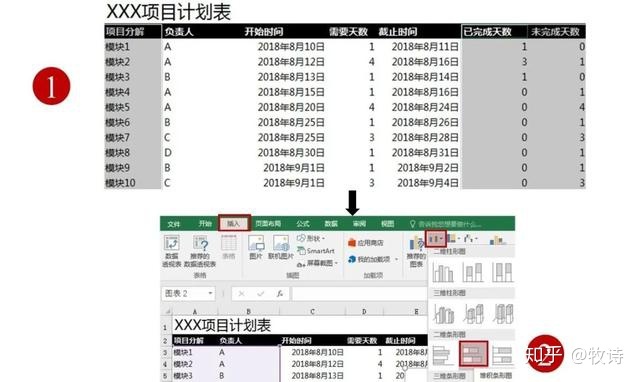Image resolution: width=640 pixels, height=382 pixels.
Task: Click the XXX项目计划表 title cell in Excel sheet
Action: (x=223, y=325)
